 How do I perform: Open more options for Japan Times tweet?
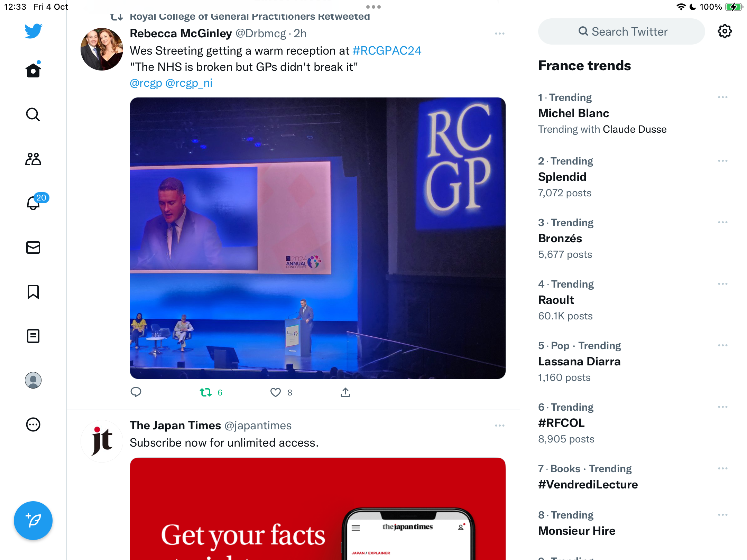[x=500, y=426]
